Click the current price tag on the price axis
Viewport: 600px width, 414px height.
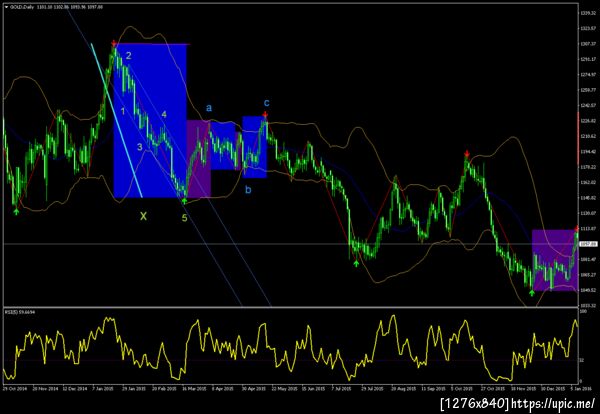(588, 244)
